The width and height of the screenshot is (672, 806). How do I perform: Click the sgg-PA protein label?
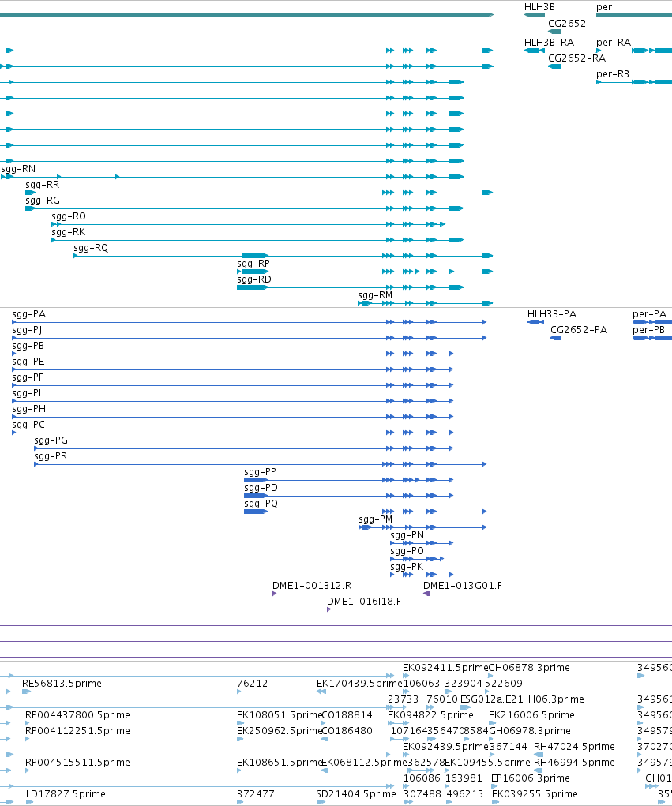(28, 314)
